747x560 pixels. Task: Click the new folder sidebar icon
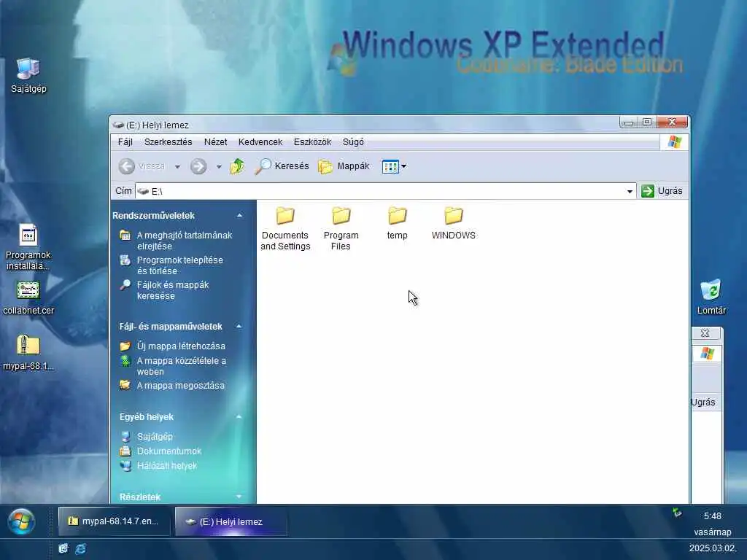[125, 346]
